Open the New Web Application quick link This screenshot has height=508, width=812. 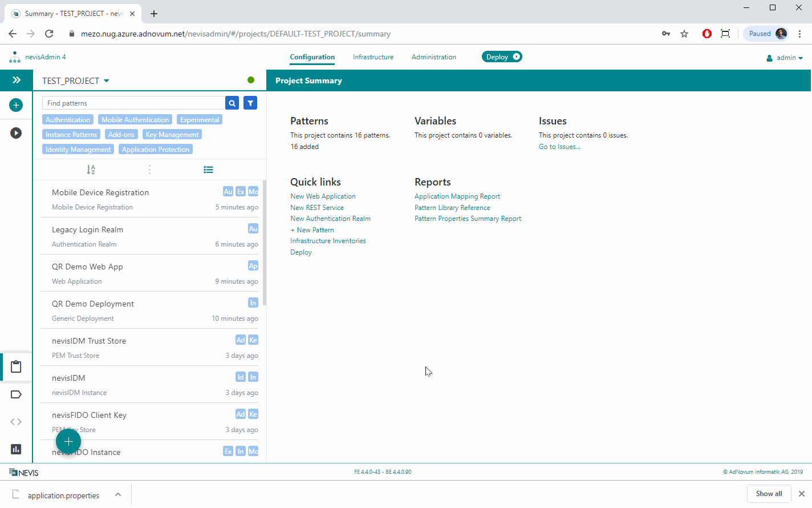[323, 196]
